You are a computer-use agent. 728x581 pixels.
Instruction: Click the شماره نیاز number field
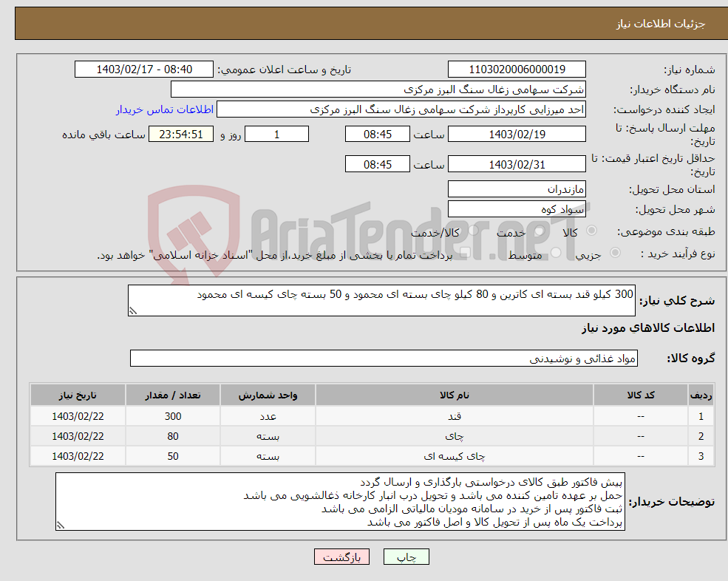517,69
